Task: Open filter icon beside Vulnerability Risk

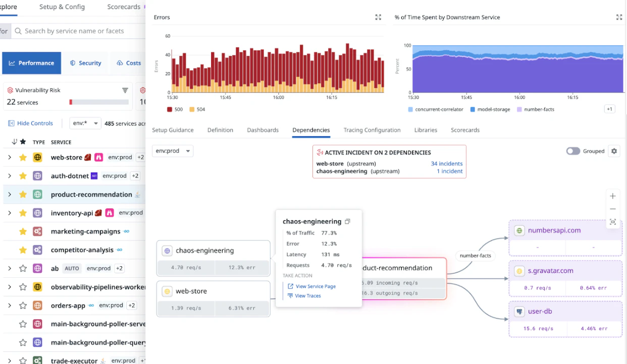Action: coord(125,90)
